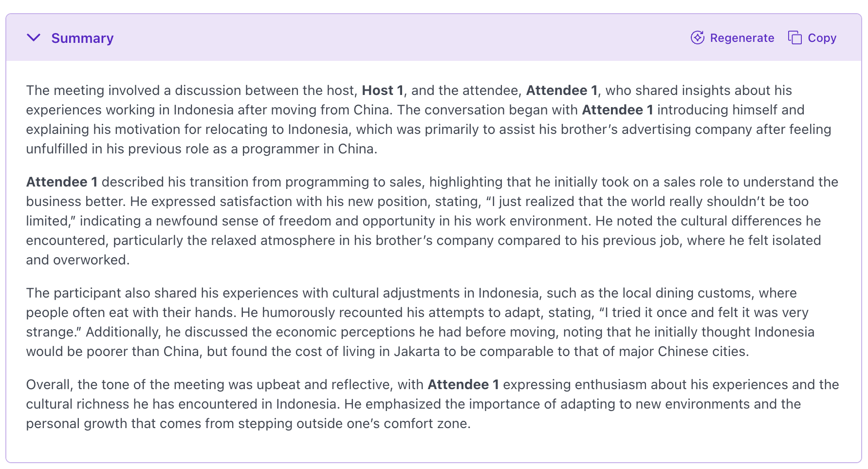Click the Copy clipboard icon
Screen dimensions: 868x469
(795, 38)
